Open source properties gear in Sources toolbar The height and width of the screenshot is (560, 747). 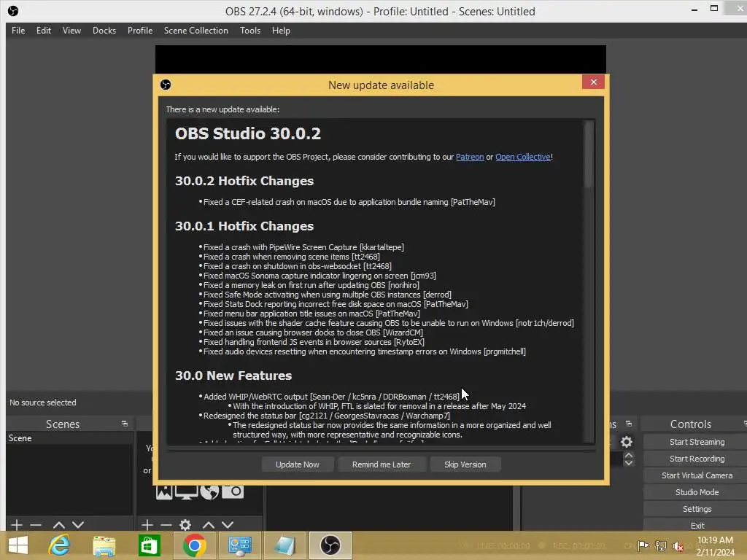(x=185, y=525)
